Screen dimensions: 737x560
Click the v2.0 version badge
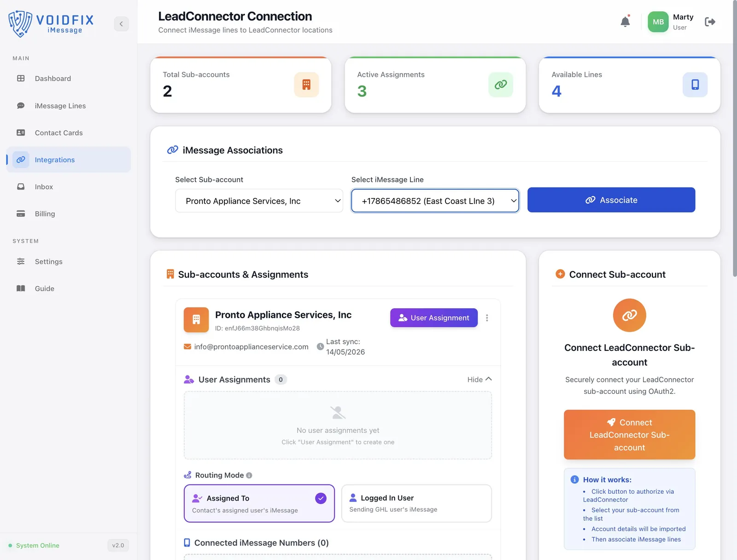pos(118,546)
